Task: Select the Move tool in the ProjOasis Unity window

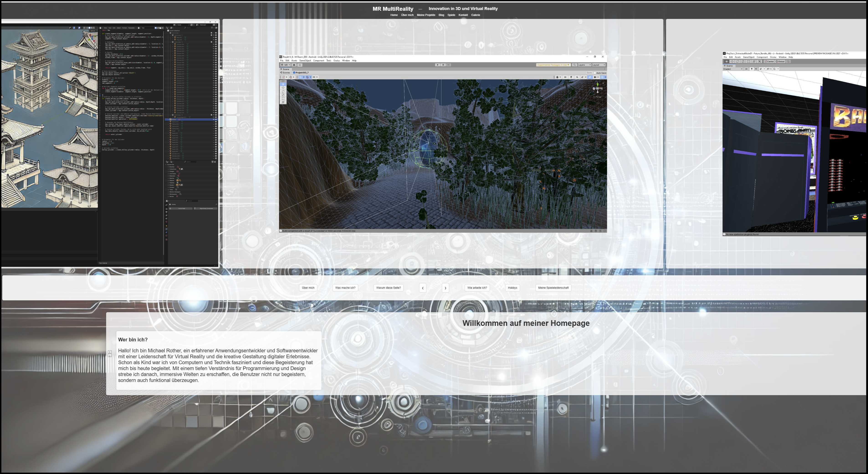Action: [x=732, y=62]
